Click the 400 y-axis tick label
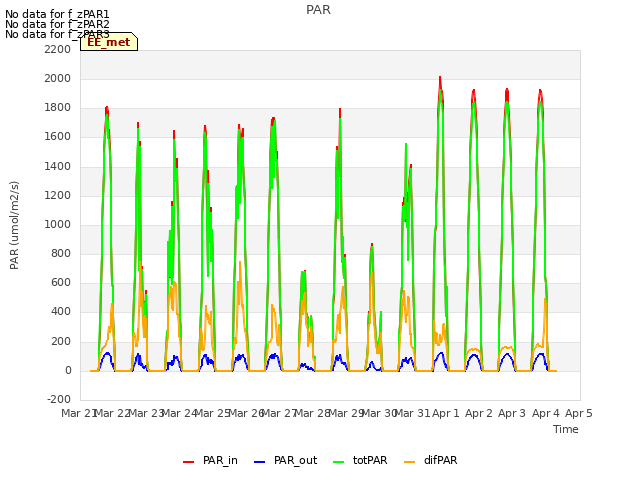The height and width of the screenshot is (480, 640). pyautogui.click(x=61, y=312)
